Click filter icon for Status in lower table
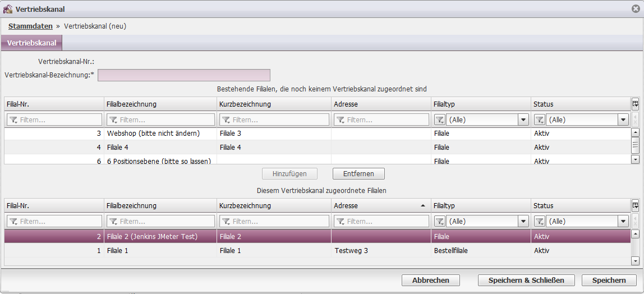This screenshot has width=644, height=294. pyautogui.click(x=539, y=222)
